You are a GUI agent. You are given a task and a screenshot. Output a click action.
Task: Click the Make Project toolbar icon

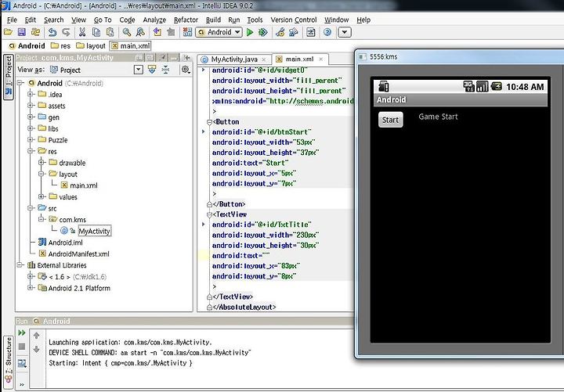click(x=187, y=32)
